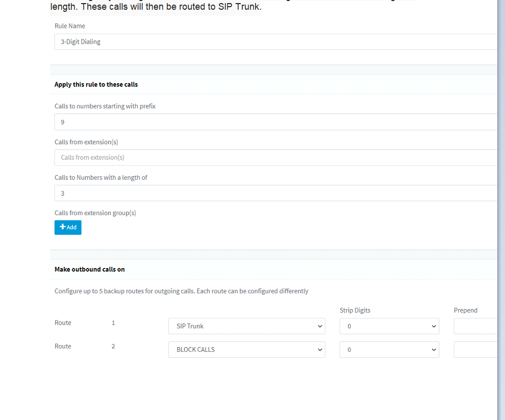This screenshot has width=505, height=420.
Task: Focus the prefix field containing 9
Action: pyautogui.click(x=276, y=122)
